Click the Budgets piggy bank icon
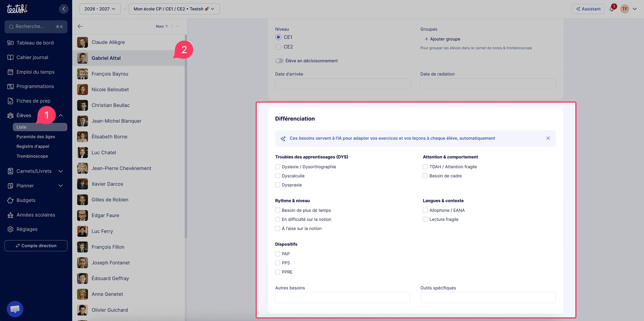Screen dimensions: 644x321 10,200
